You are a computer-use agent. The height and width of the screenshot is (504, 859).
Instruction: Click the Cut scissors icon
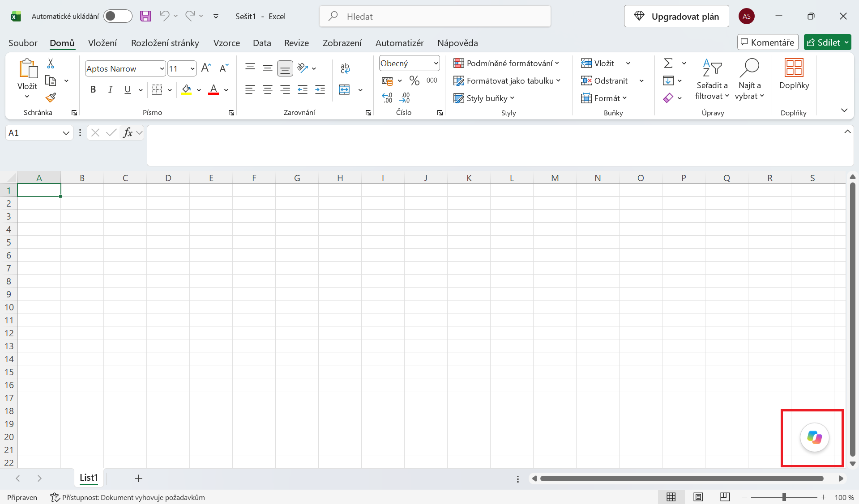[x=51, y=64]
